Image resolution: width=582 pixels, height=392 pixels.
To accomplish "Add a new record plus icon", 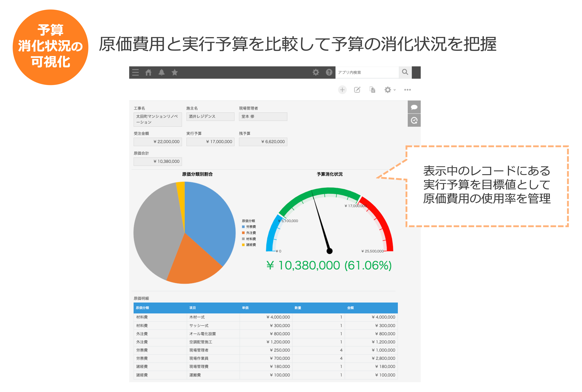I will pyautogui.click(x=342, y=90).
